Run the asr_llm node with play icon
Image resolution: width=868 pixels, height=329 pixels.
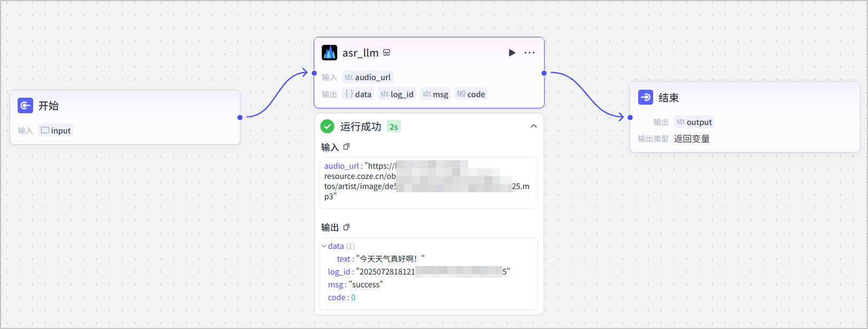[512, 53]
